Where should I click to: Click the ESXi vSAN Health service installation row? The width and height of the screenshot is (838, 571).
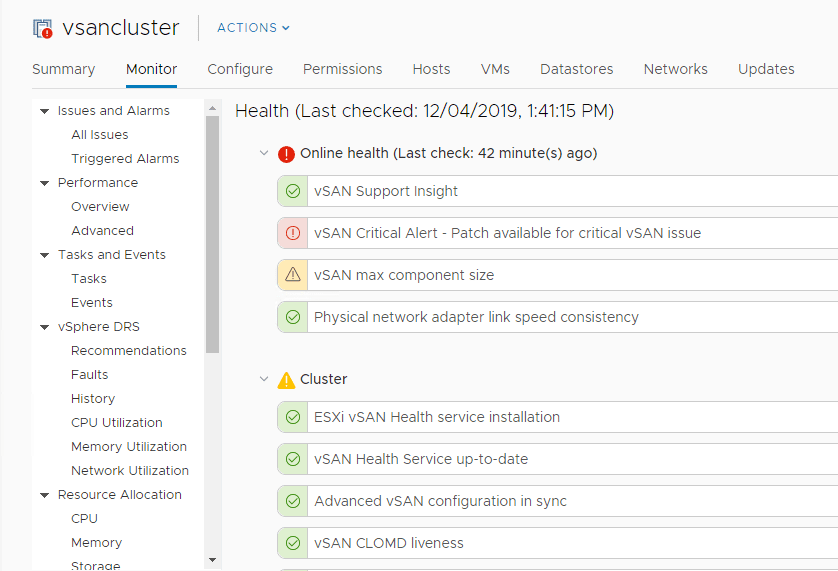pos(437,417)
